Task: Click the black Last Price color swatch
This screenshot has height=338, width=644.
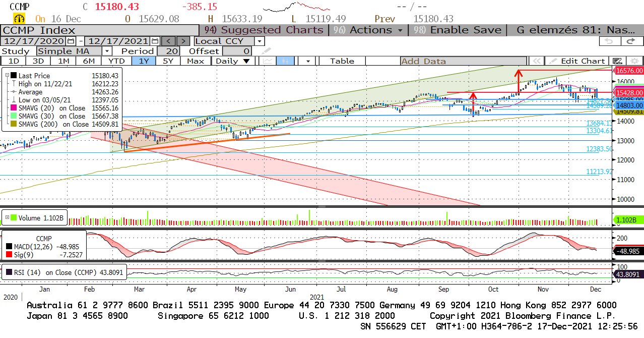Action: [14, 76]
